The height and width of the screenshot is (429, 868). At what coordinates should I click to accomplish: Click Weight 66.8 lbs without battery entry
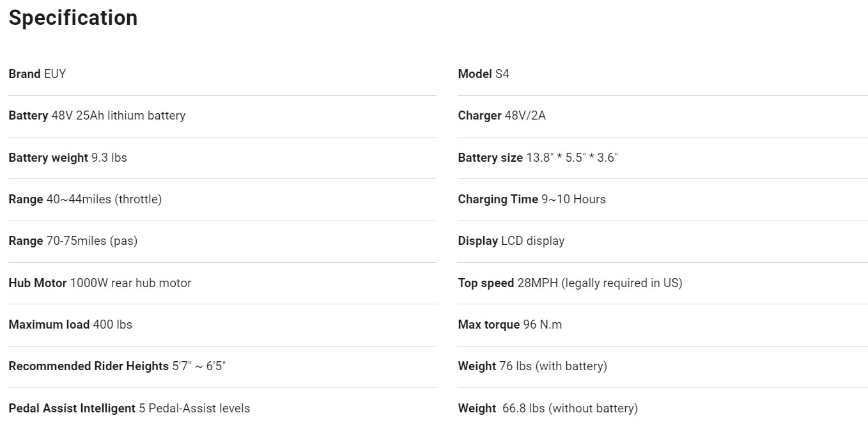548,408
